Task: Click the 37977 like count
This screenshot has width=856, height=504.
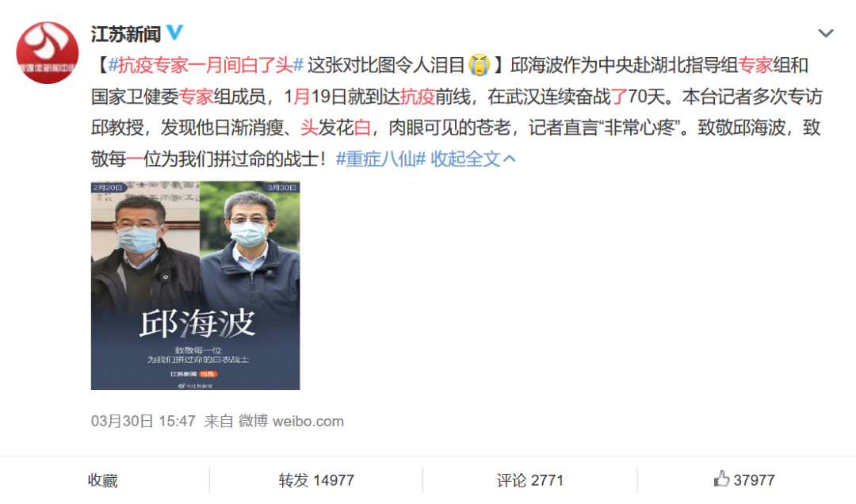Action: [x=754, y=480]
